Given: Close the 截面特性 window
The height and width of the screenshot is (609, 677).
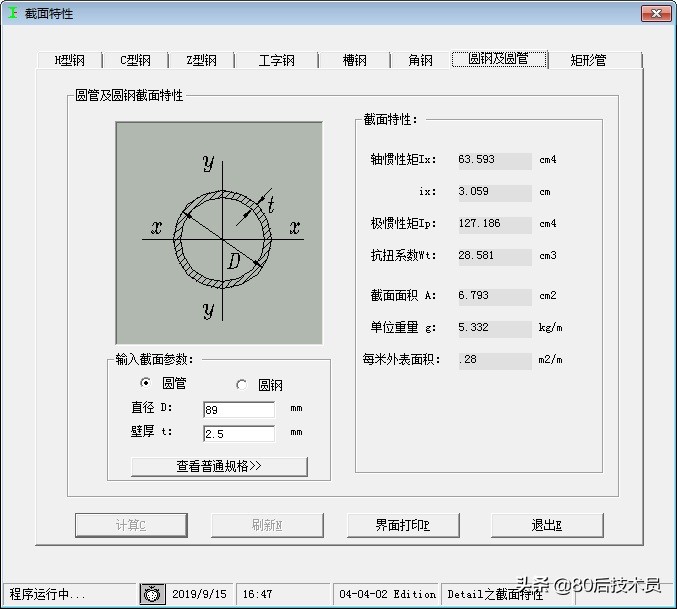Looking at the screenshot, I should (656, 13).
